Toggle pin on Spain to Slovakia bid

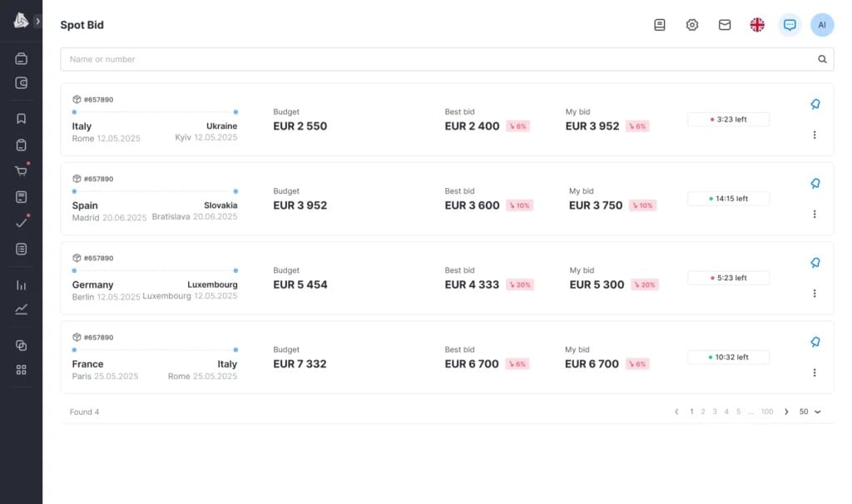pyautogui.click(x=815, y=184)
